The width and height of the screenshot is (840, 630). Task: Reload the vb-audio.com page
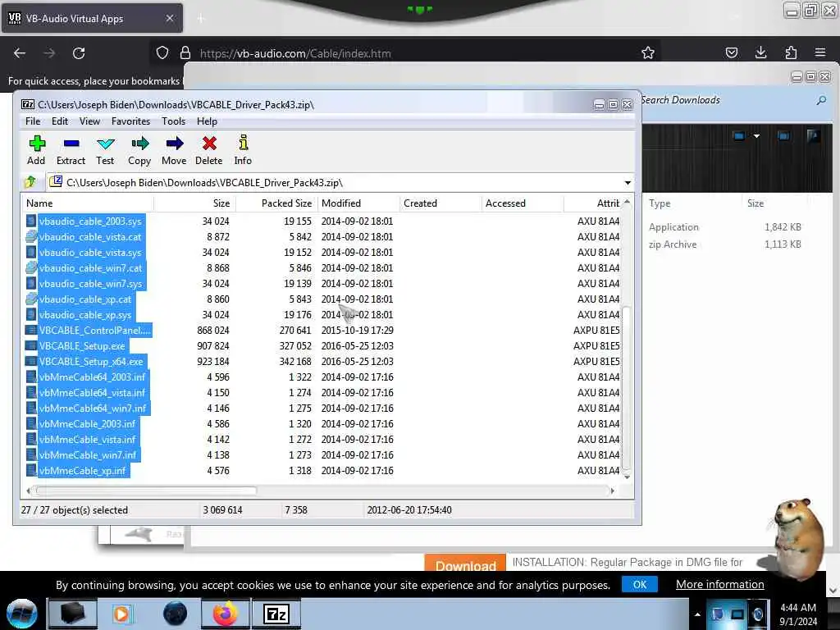79,53
